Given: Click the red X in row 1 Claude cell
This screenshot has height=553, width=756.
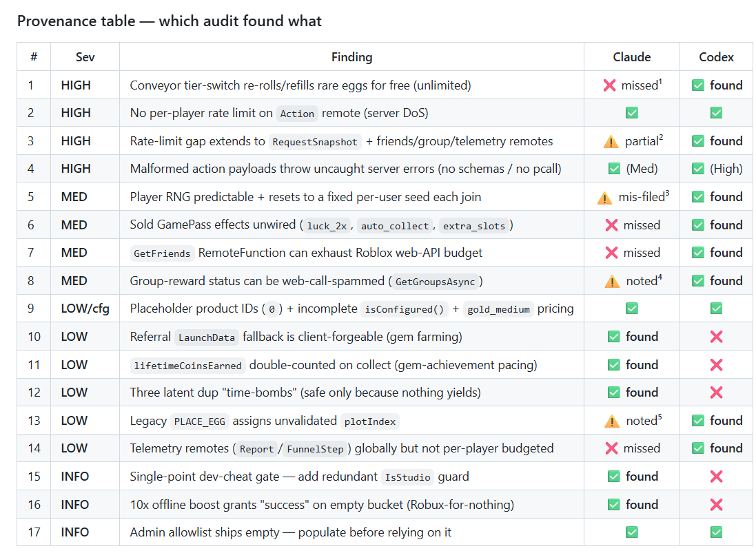Looking at the screenshot, I should tap(609, 85).
